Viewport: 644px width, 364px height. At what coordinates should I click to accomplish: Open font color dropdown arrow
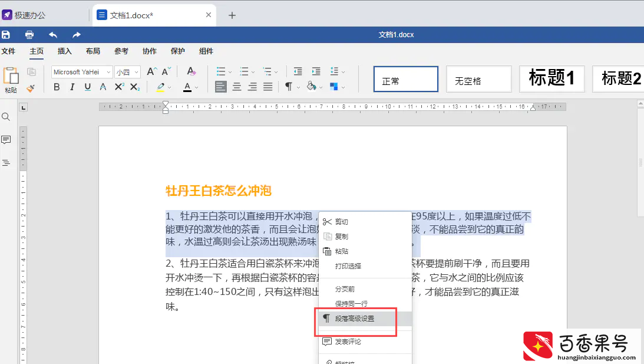[x=197, y=87]
